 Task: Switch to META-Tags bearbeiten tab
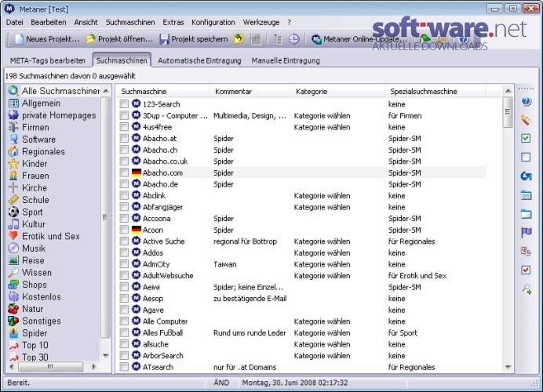click(x=47, y=60)
